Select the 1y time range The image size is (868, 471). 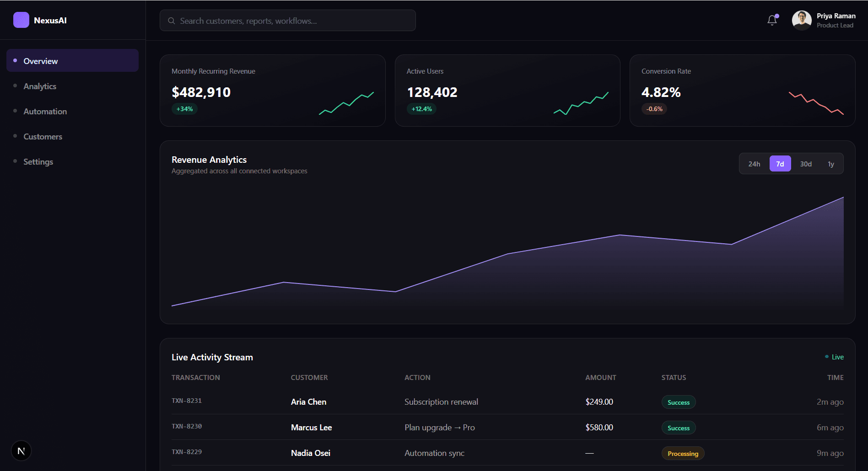click(831, 164)
